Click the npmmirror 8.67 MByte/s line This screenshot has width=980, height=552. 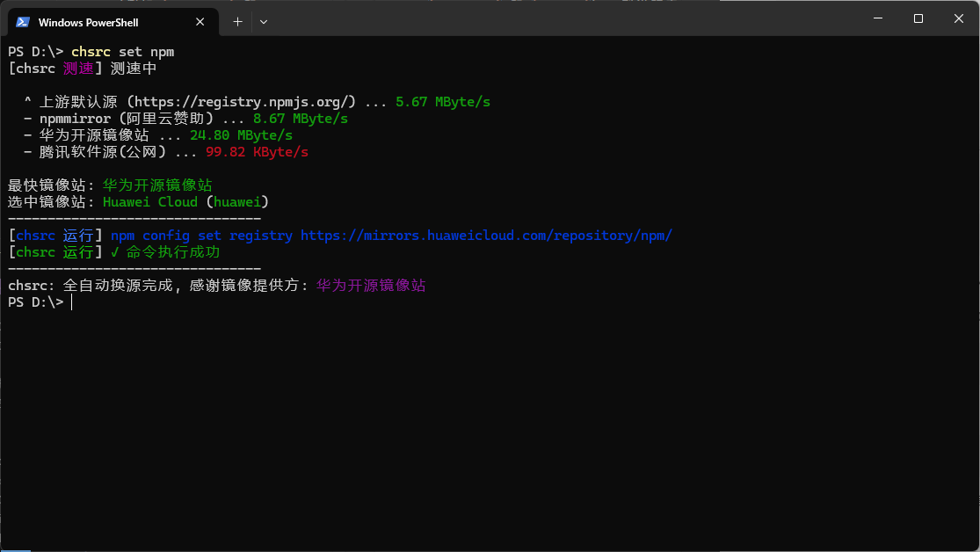(185, 119)
